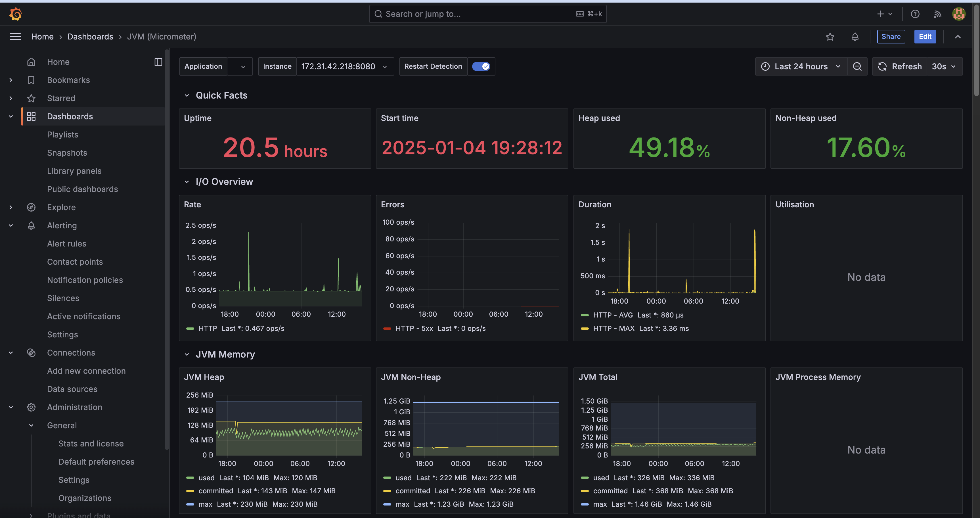Click the clock icon in time picker
This screenshot has height=518, width=980.
[765, 66]
